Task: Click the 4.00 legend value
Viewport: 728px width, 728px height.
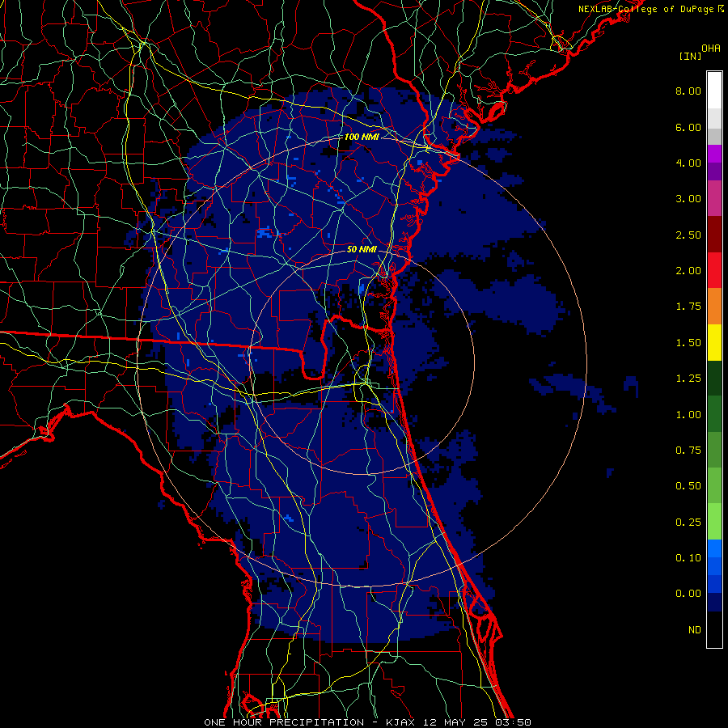Action: tap(688, 163)
